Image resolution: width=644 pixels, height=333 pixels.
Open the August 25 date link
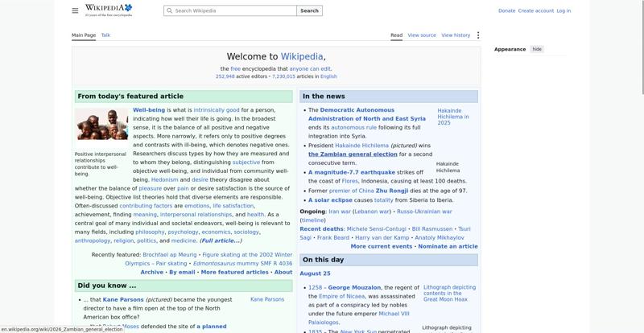click(x=315, y=273)
